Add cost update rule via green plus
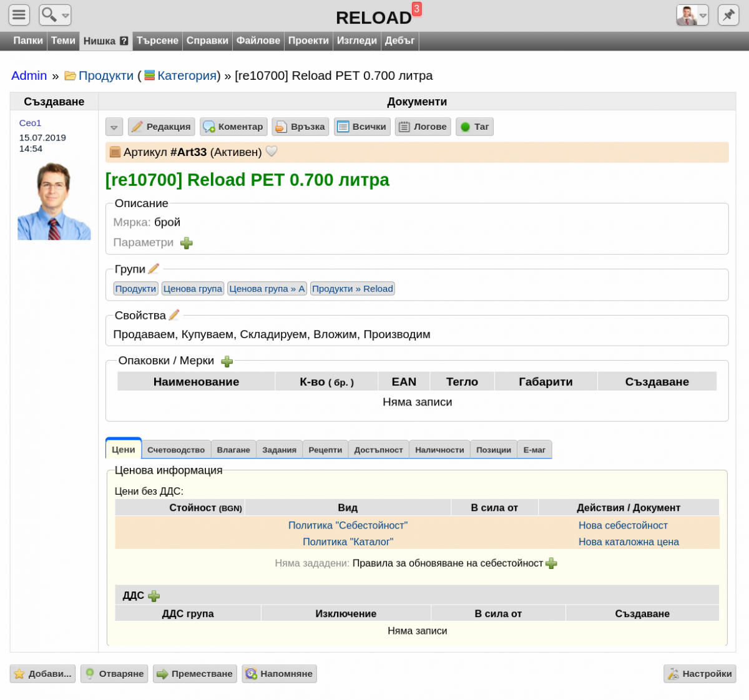 coord(551,563)
